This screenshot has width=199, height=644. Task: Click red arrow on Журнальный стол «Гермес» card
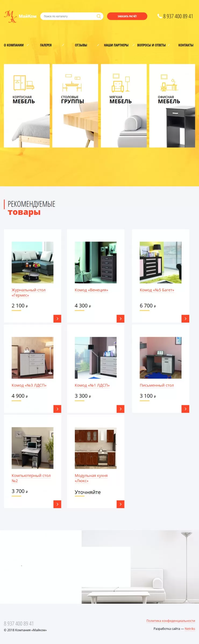pos(57,319)
